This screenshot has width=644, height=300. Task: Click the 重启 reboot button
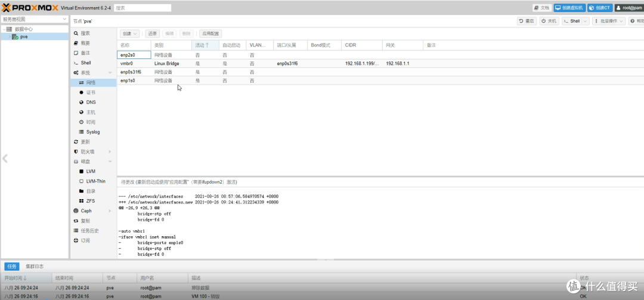pos(527,21)
